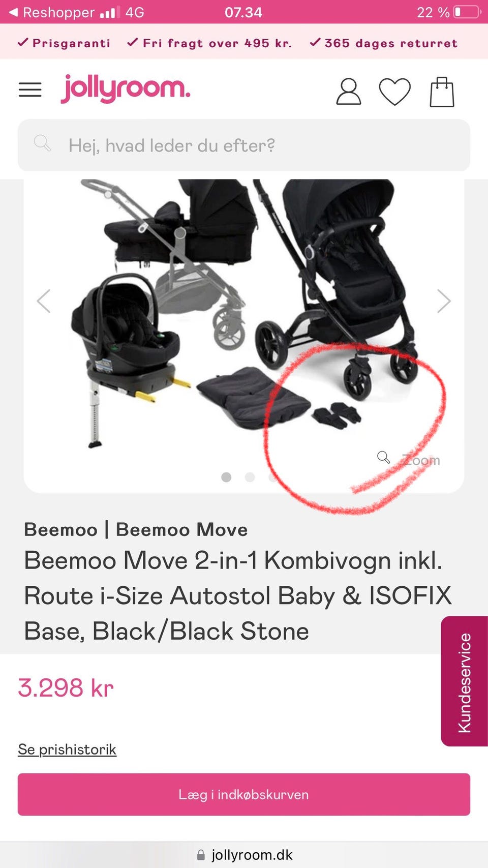The width and height of the screenshot is (488, 868).
Task: Open the wishlist heart icon
Action: 395,92
